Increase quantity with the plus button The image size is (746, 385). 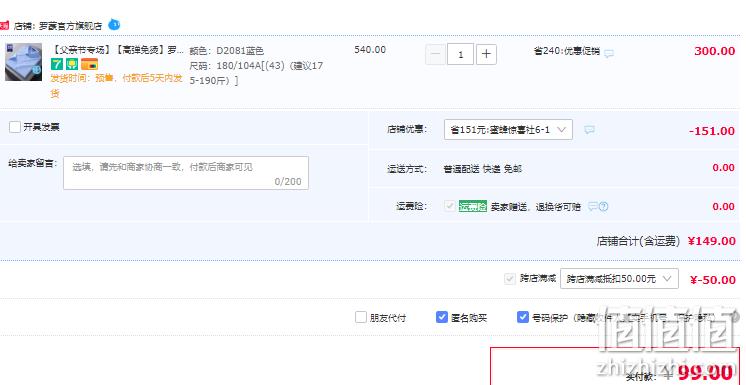[x=486, y=54]
